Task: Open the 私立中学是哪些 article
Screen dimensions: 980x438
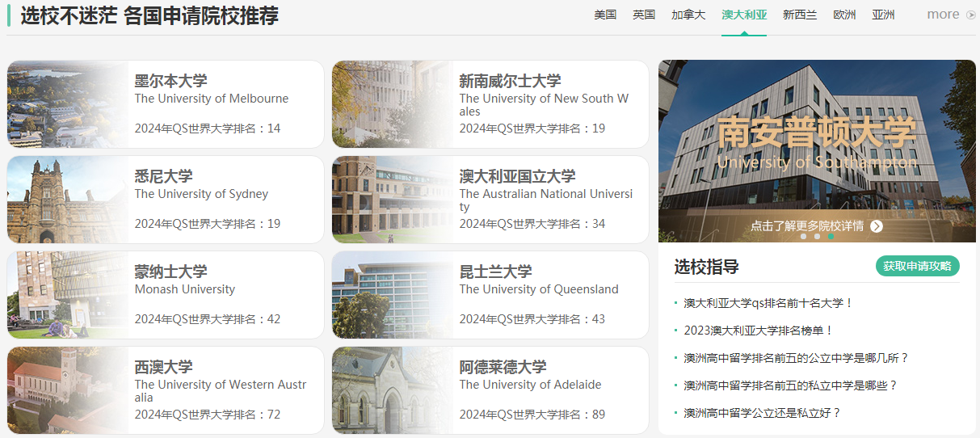Action: [x=790, y=385]
